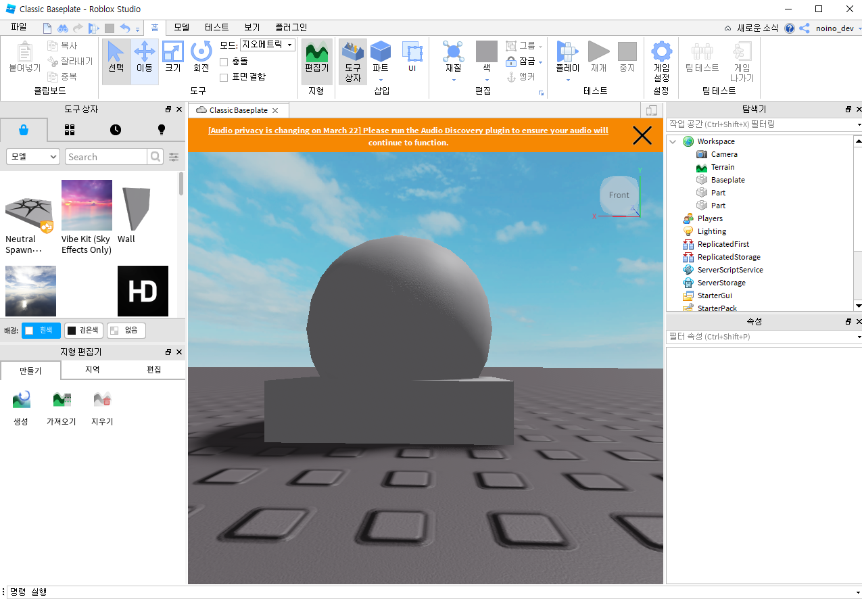The width and height of the screenshot is (862, 616).
Task: Choose the 크기 (Scale) tool
Action: tap(173, 57)
